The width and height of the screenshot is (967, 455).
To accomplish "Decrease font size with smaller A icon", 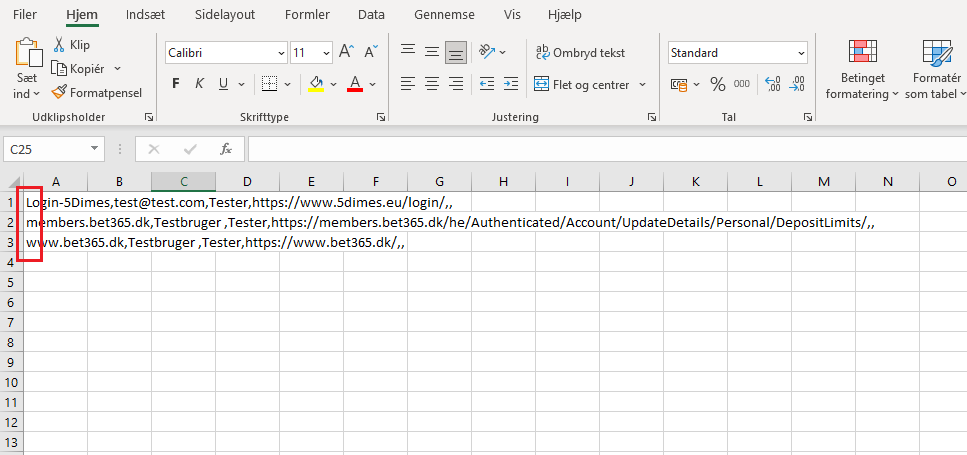I will pos(371,52).
